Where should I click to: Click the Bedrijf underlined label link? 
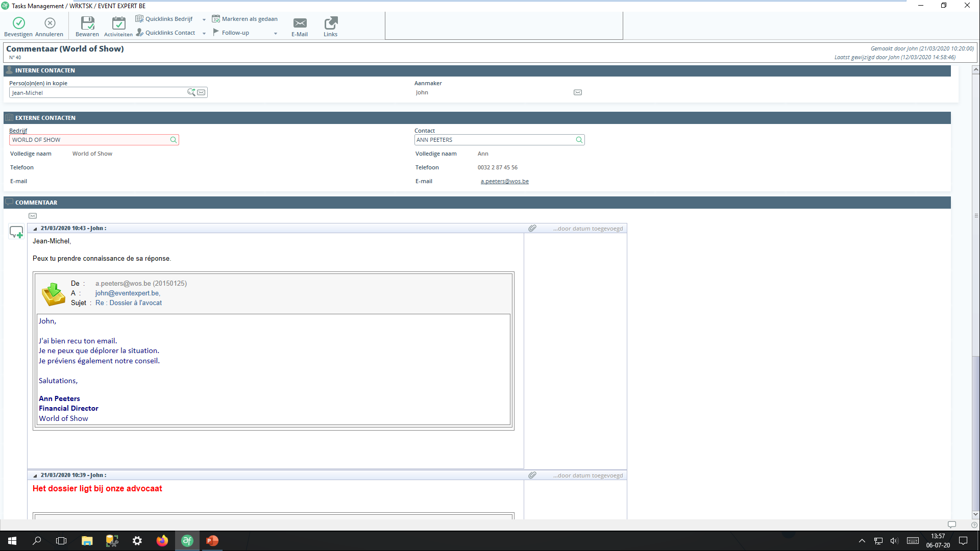(18, 131)
